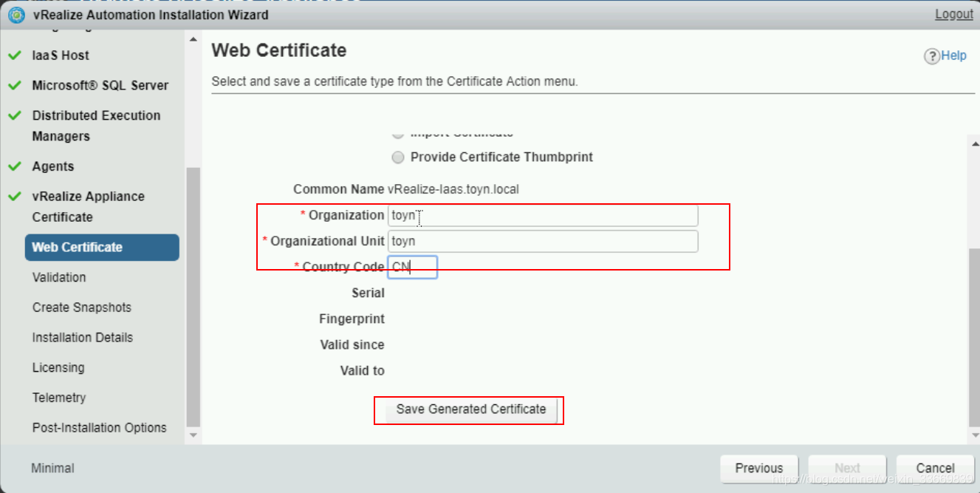Focus the Organizational Unit input field
This screenshot has height=493, width=980.
(543, 242)
